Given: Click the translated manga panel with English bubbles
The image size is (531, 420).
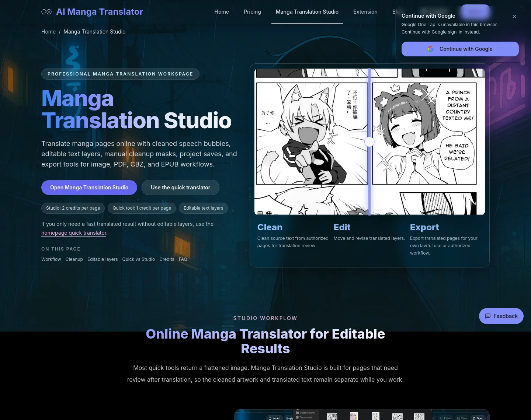Looking at the screenshot, I should 424,133.
